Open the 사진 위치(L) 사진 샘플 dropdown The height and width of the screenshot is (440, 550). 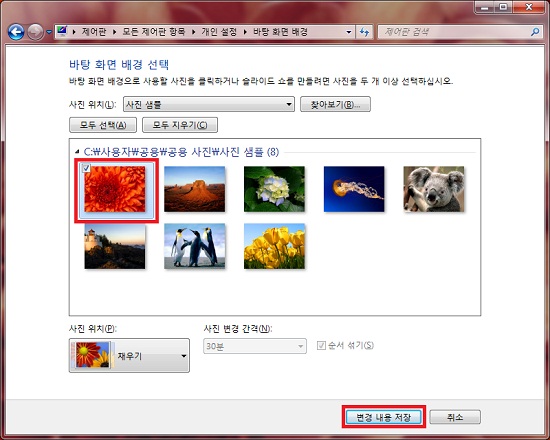tap(209, 104)
